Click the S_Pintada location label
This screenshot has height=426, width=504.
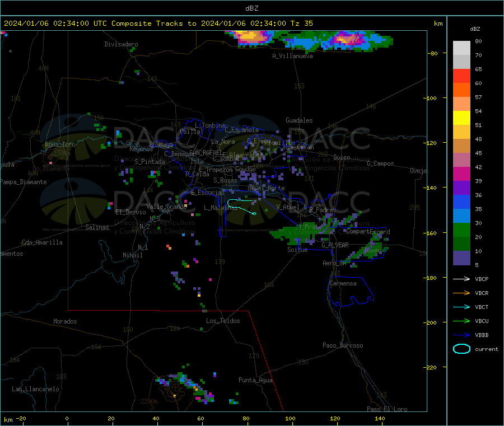coord(150,162)
